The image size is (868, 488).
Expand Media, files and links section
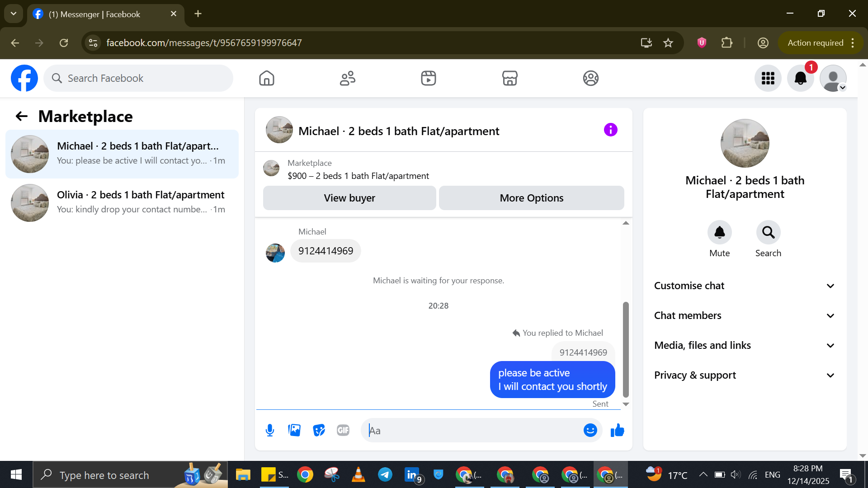pos(745,345)
